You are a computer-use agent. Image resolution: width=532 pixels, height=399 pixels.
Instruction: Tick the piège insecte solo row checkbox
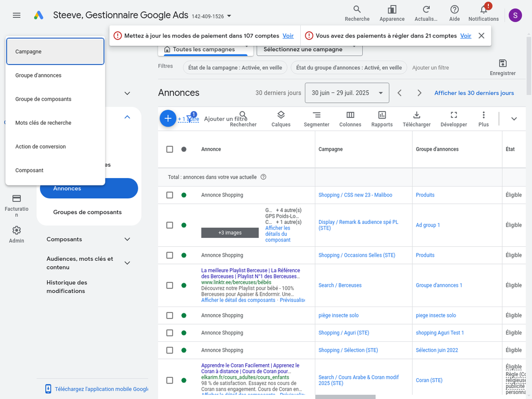tap(170, 315)
